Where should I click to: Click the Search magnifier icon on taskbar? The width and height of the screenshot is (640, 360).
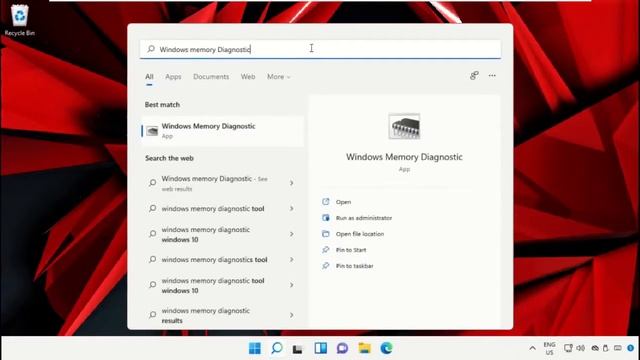(277, 348)
